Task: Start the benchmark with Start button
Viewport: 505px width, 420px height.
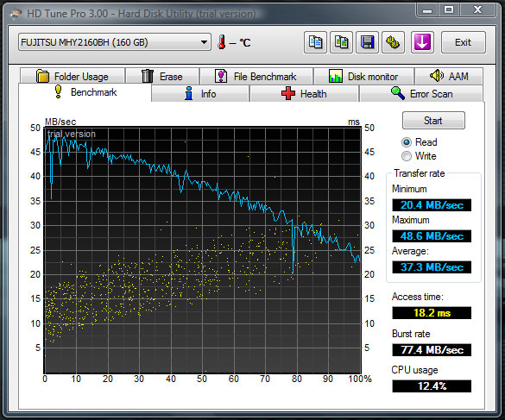Action: coord(433,121)
